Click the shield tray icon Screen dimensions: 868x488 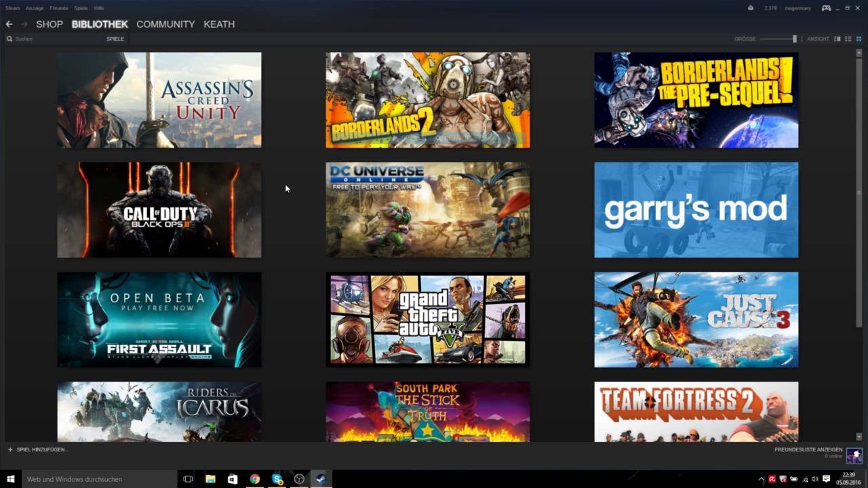pyautogui.click(x=783, y=479)
